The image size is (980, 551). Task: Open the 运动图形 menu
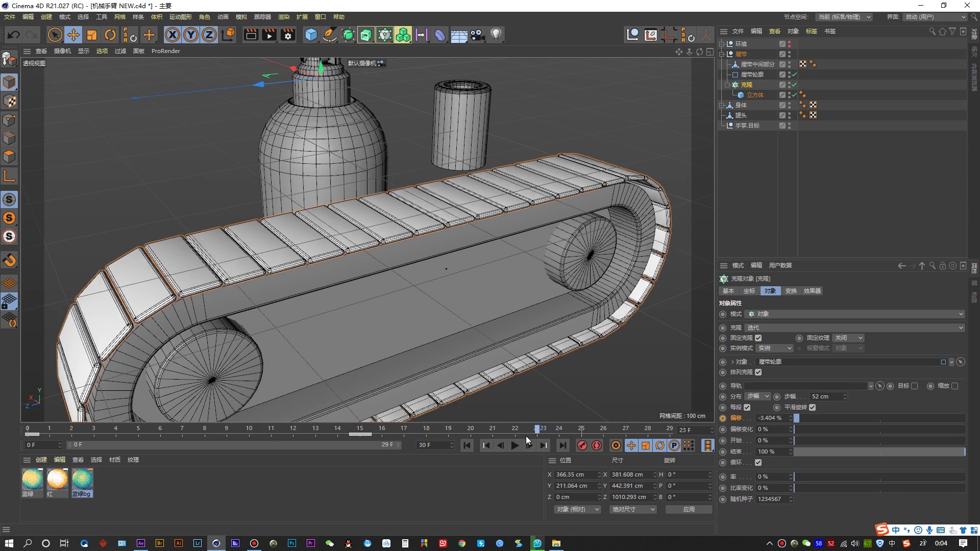pos(181,17)
